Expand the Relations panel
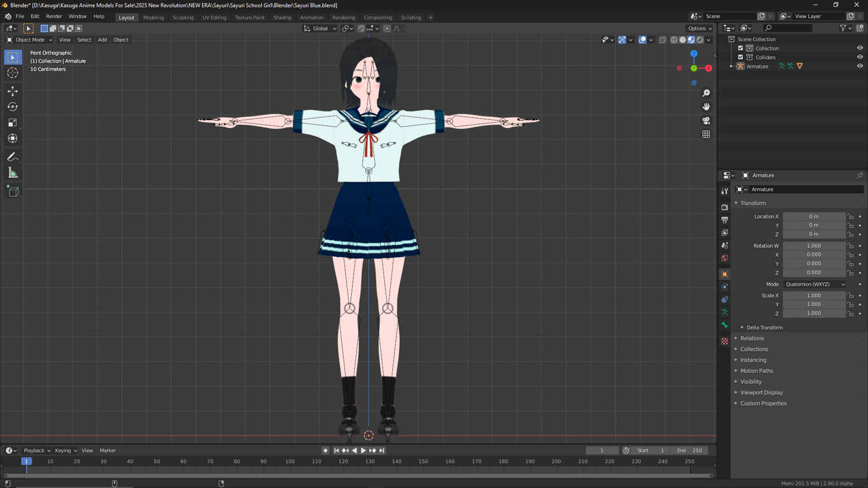868x488 pixels. [x=752, y=338]
